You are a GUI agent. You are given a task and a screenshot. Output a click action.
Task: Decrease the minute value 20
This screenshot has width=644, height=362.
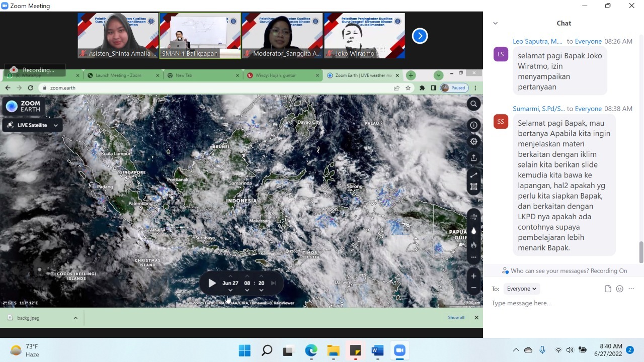pyautogui.click(x=261, y=290)
